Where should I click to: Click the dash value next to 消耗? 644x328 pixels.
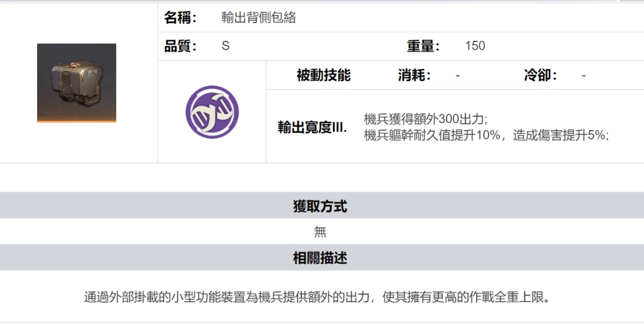[x=458, y=75]
